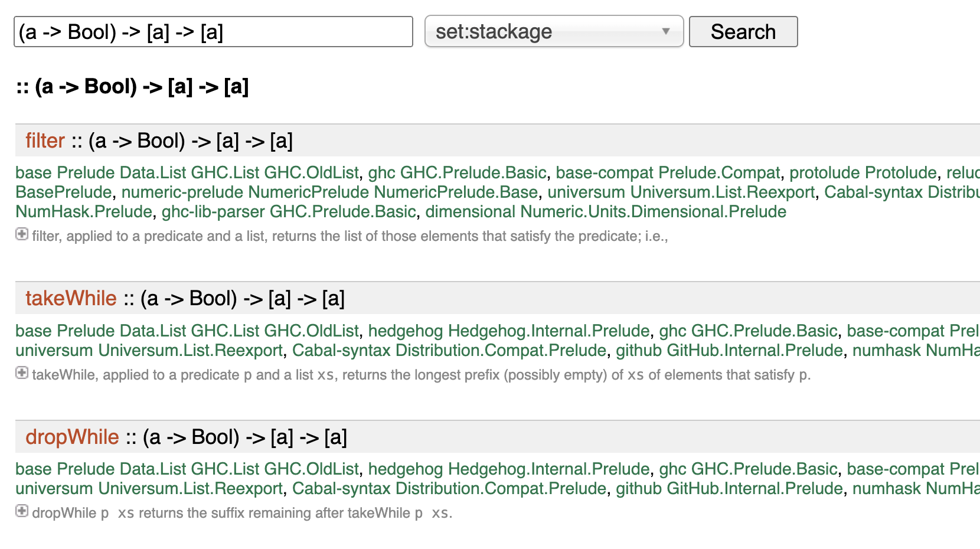The height and width of the screenshot is (549, 980).
Task: Open GitHub.Internal.Prelude module under dropWhile
Action: pos(754,489)
